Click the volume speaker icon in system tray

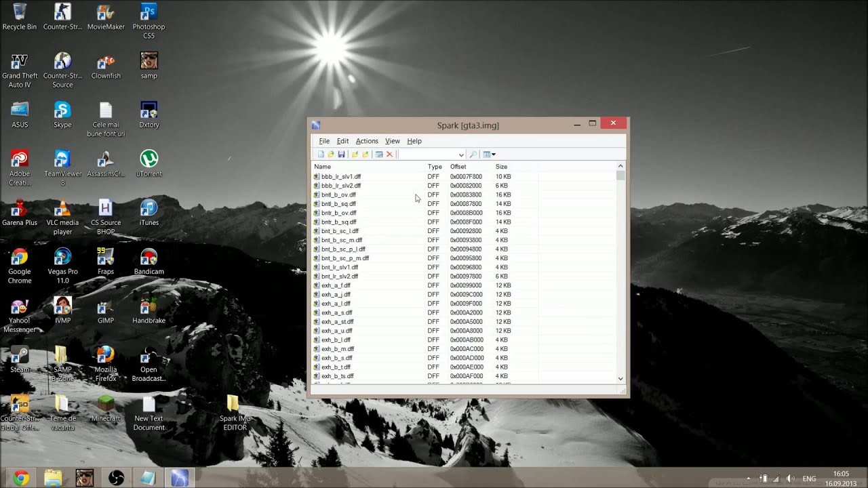pos(789,478)
